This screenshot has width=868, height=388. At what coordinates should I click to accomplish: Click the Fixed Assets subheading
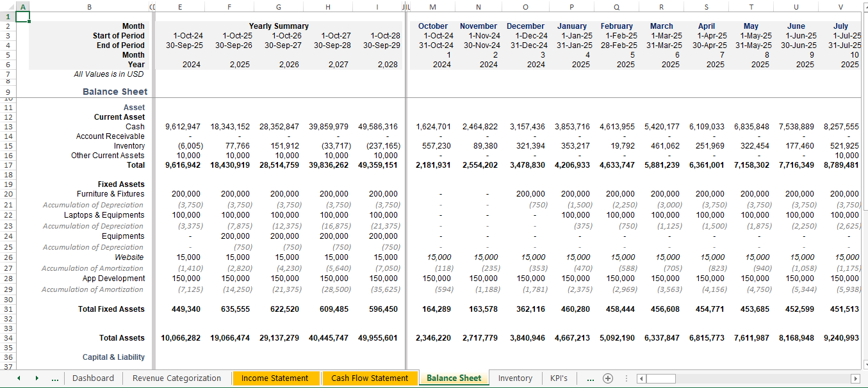122,184
